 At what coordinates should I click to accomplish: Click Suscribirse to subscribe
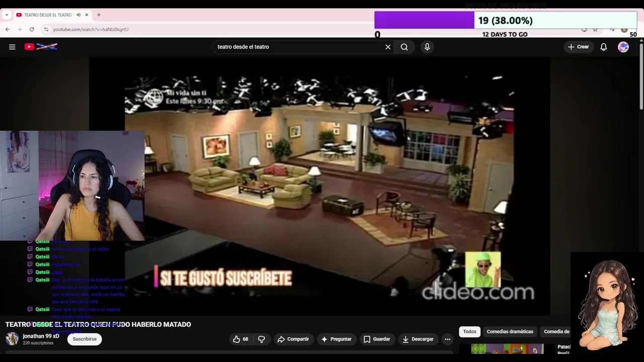[85, 339]
